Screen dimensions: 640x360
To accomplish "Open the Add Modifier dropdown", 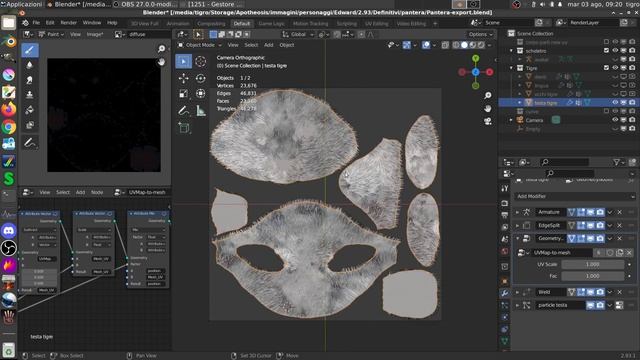I will tap(575, 196).
